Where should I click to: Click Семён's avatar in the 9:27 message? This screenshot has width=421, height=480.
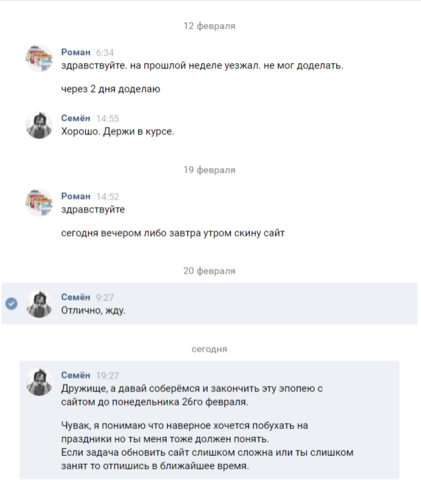[39, 304]
